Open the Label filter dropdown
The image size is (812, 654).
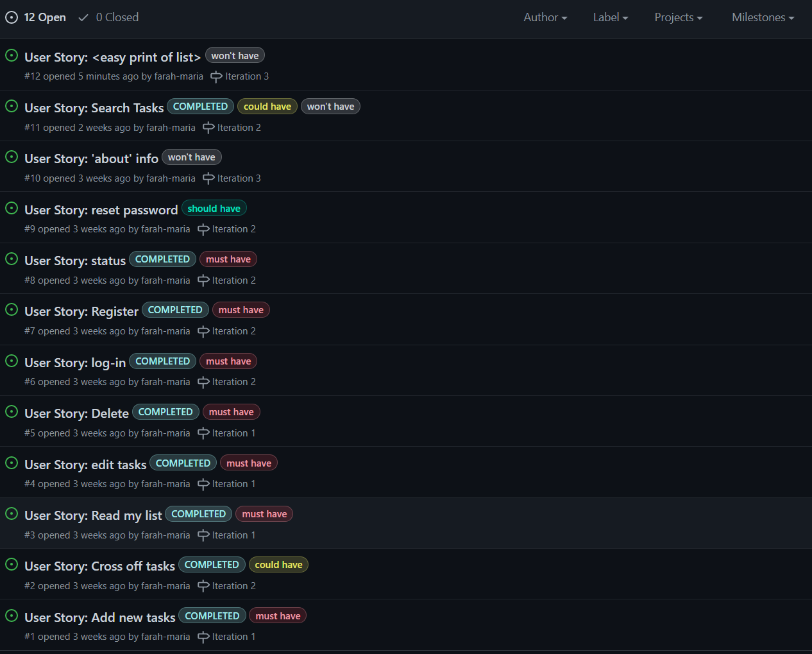pyautogui.click(x=610, y=17)
